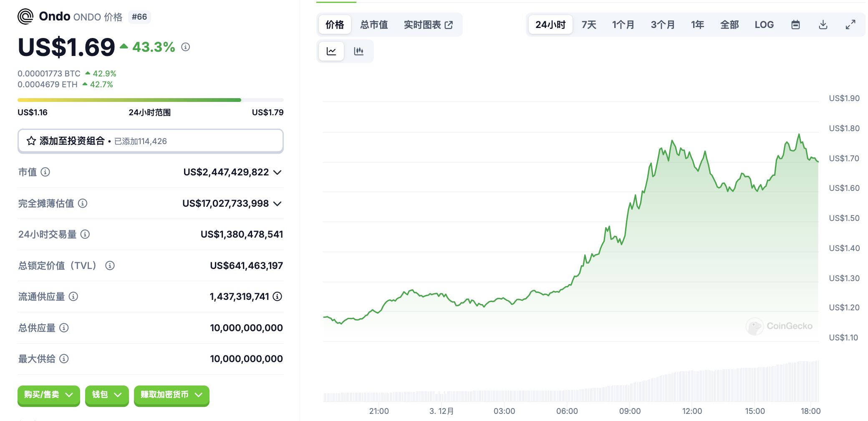Expand the 市值 value chevron
Viewport: 868px width, 421px height.
[x=277, y=172]
